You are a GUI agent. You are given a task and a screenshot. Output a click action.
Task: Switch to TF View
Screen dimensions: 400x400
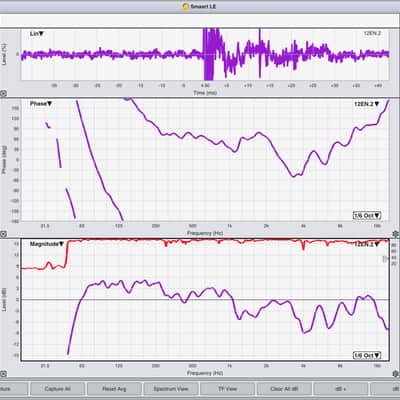click(227, 389)
